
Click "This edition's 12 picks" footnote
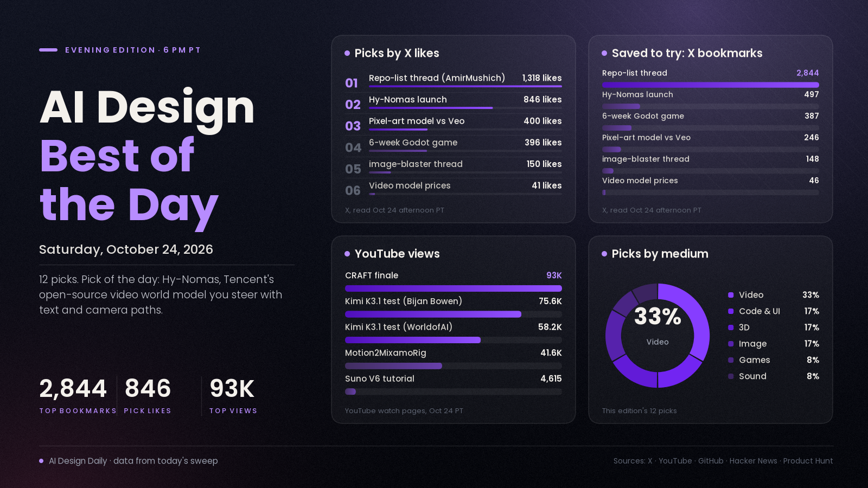pos(640,411)
